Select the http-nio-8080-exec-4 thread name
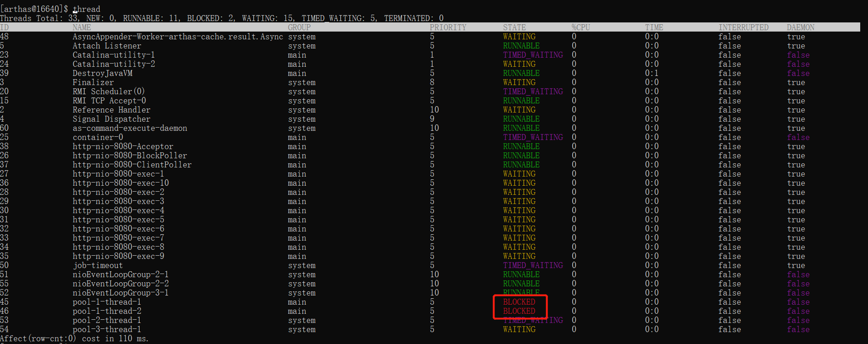The image size is (868, 344). coord(119,210)
